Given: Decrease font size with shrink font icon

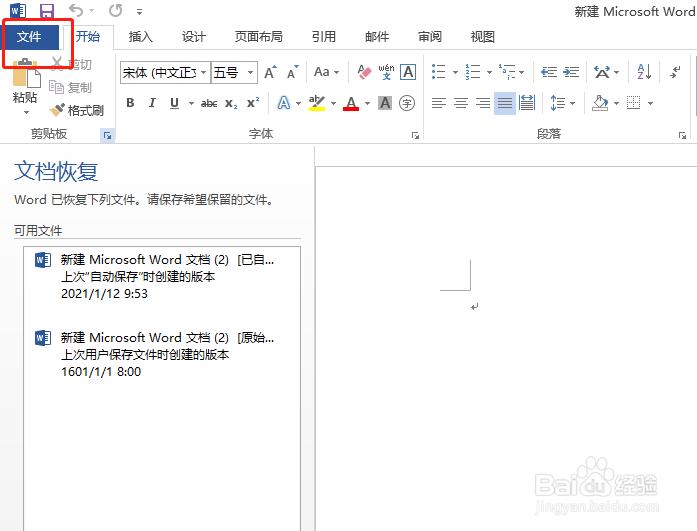Looking at the screenshot, I should tap(292, 72).
